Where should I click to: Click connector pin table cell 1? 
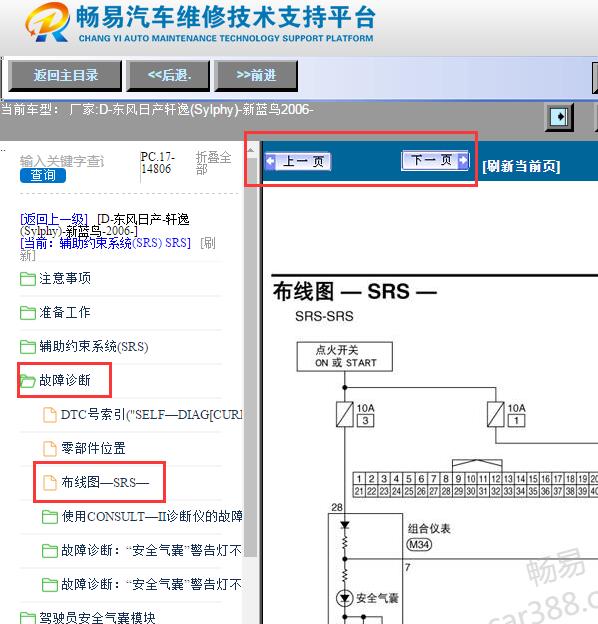click(x=359, y=478)
